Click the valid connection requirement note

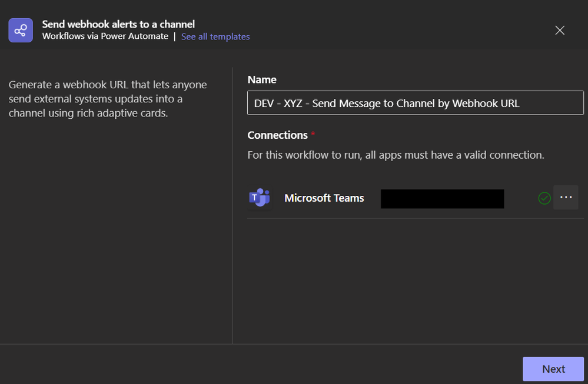click(396, 155)
